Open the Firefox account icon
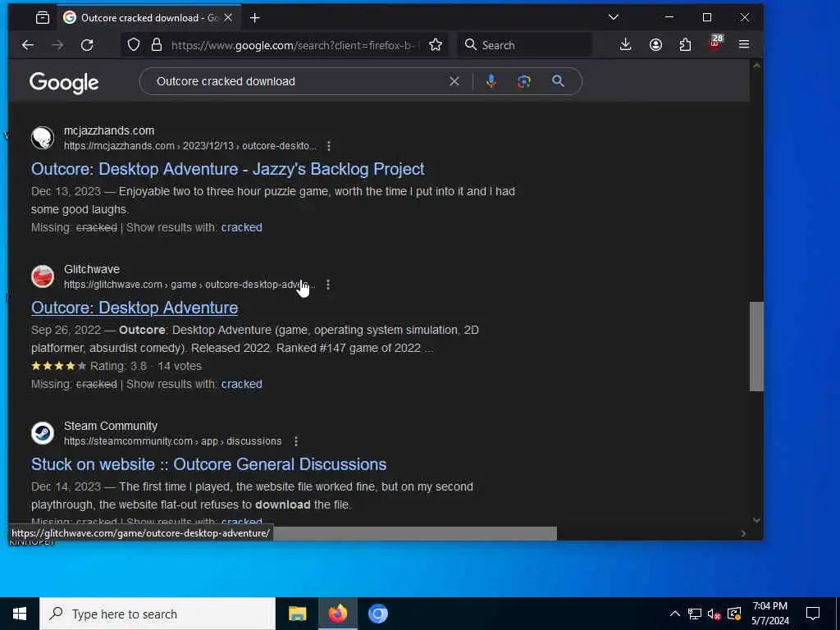Viewport: 840px width, 630px height. click(655, 45)
